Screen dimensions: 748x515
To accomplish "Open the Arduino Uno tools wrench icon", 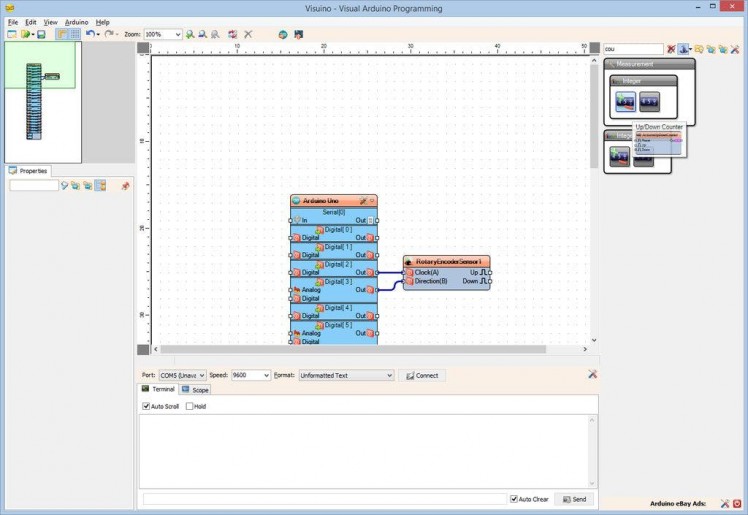I will 362,201.
